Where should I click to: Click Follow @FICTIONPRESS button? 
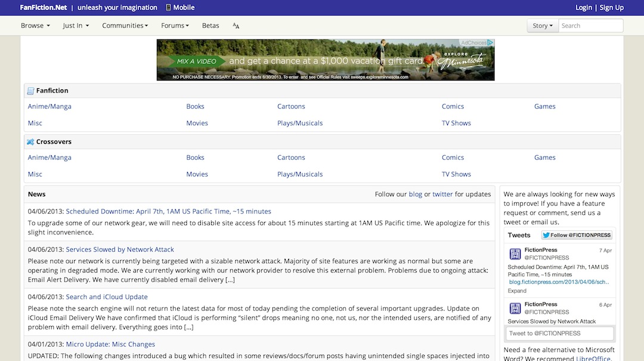(577, 235)
